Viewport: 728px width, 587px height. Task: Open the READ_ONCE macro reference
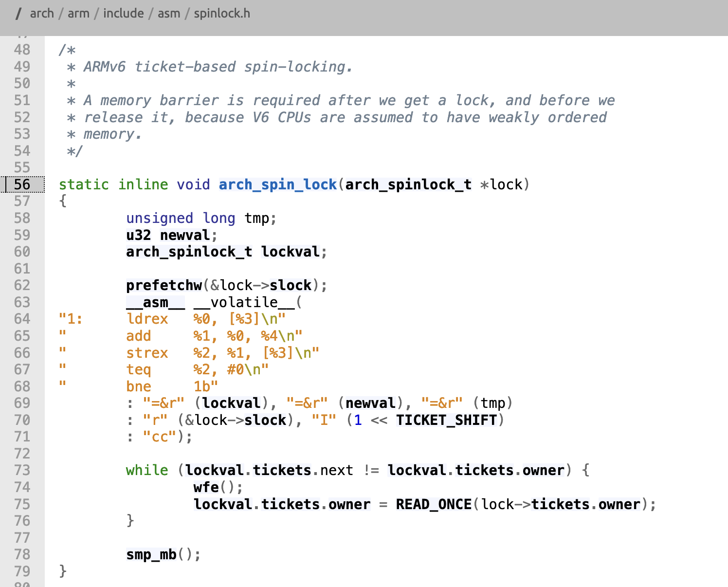(x=434, y=504)
